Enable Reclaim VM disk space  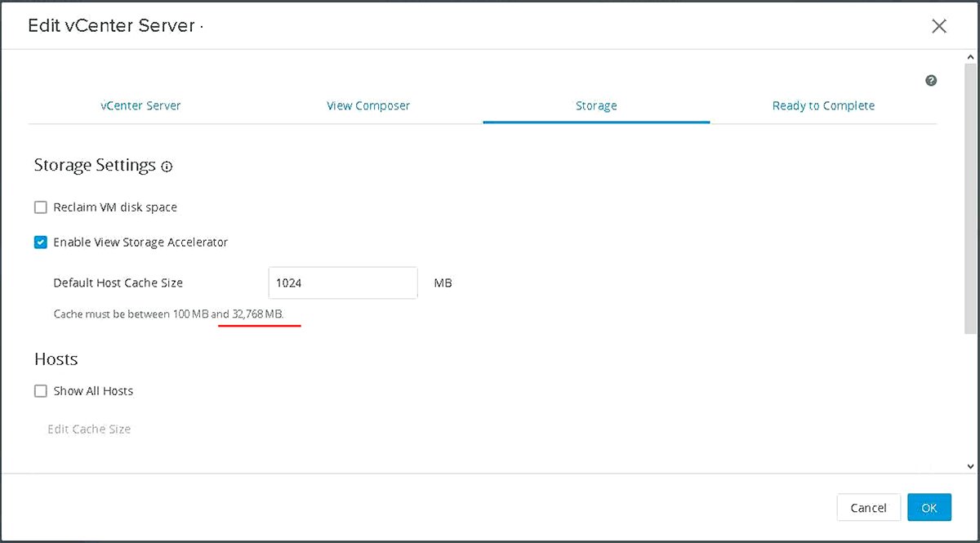click(x=41, y=207)
